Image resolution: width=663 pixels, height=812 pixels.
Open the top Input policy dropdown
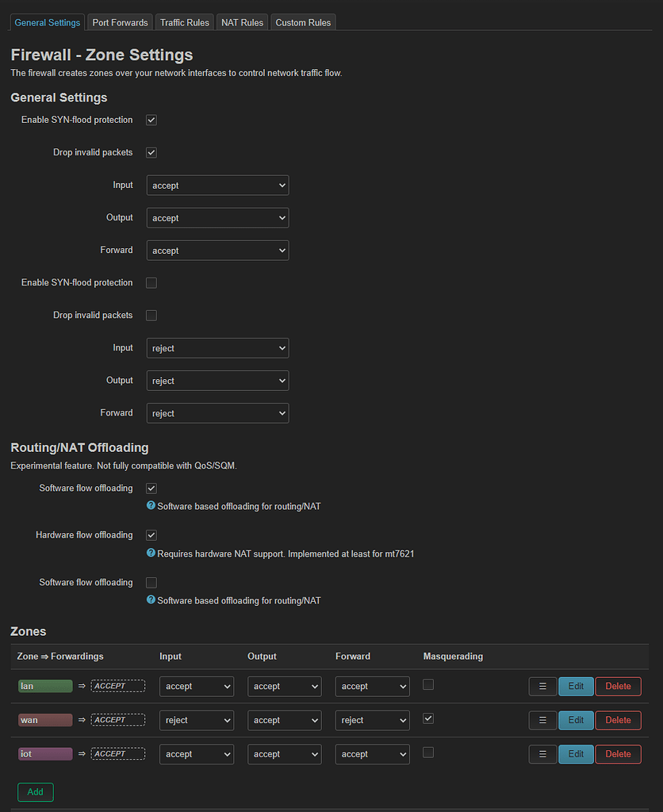coord(217,185)
